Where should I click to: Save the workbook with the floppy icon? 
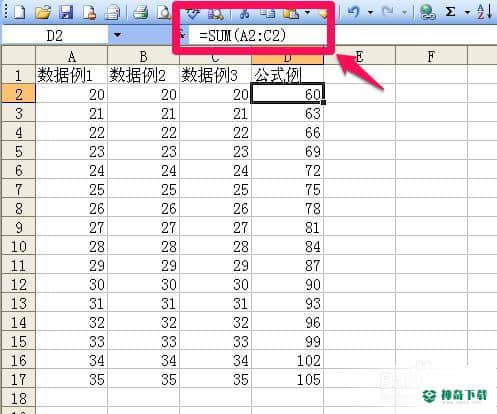pos(66,12)
